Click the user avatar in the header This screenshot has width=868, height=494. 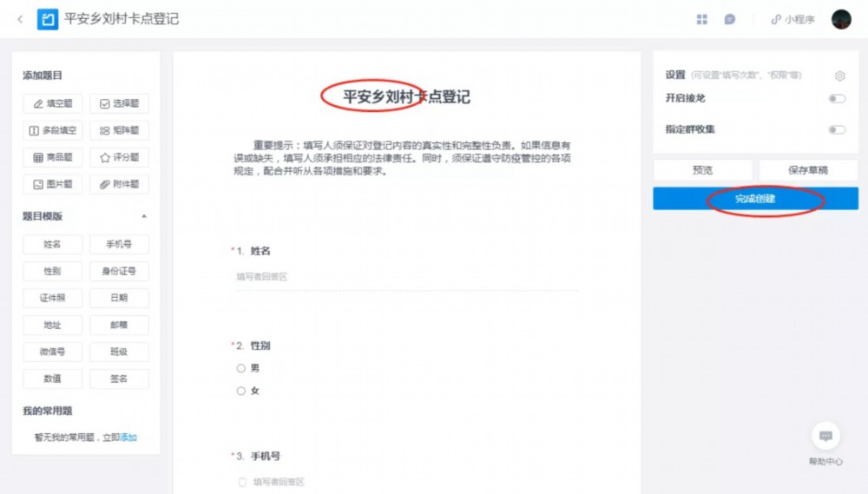pos(841,19)
